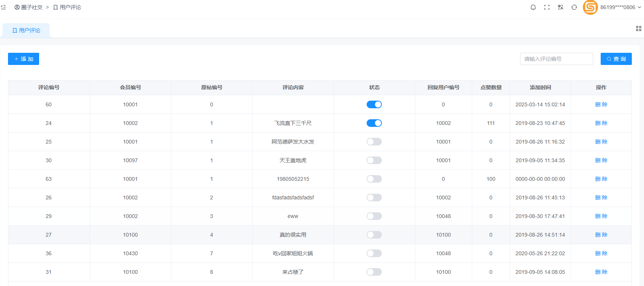Open the language translation switcher
644x286 pixels.
coord(560,7)
